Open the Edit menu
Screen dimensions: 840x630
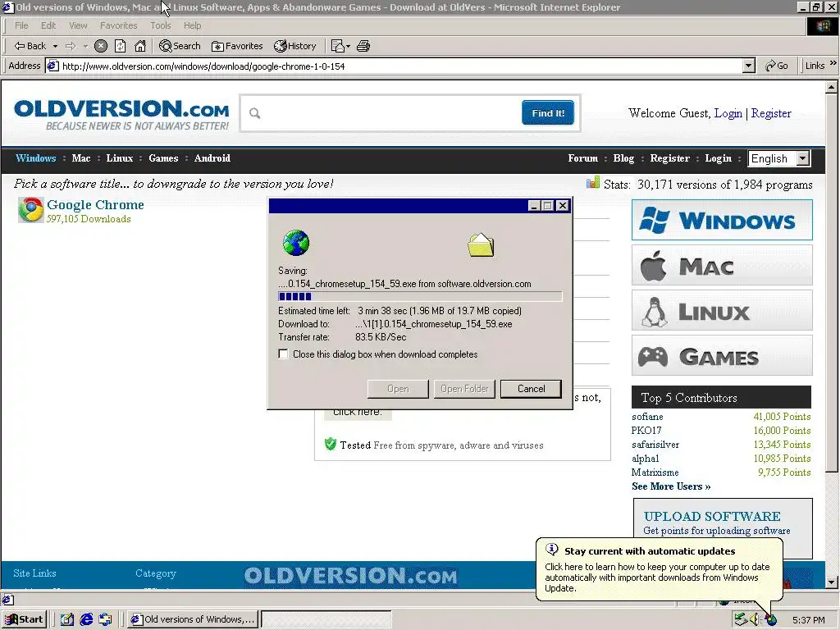(x=48, y=25)
